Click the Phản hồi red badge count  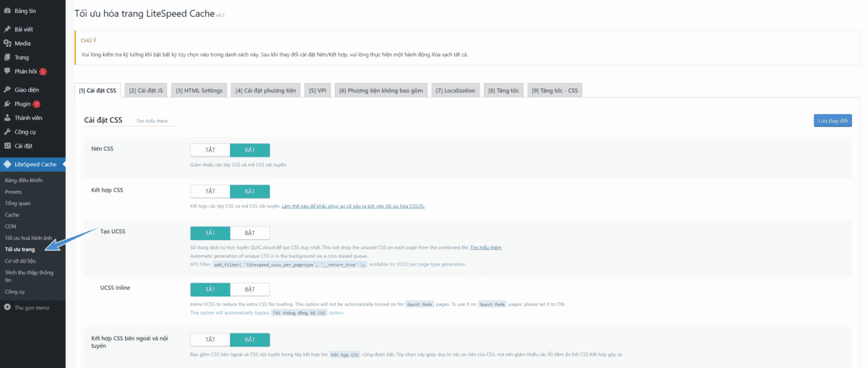[43, 72]
